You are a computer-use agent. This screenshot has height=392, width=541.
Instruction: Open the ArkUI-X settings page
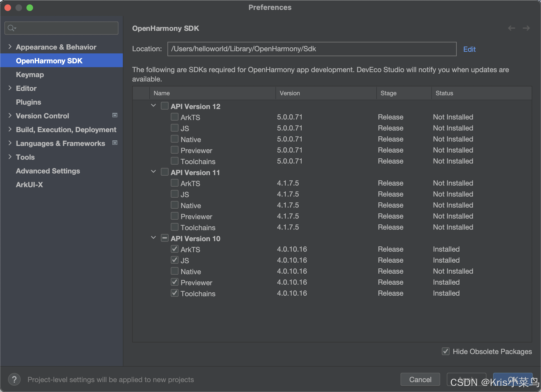(x=29, y=185)
